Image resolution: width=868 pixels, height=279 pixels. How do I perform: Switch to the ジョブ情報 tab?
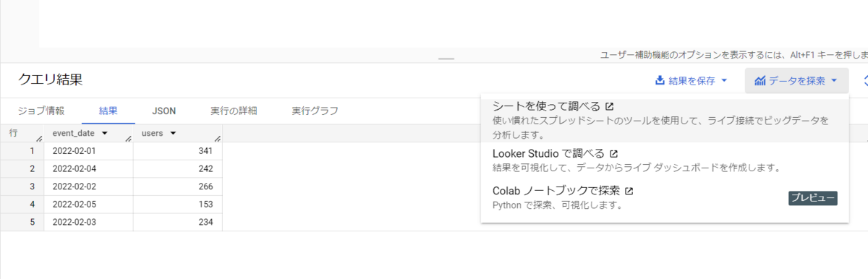(41, 111)
